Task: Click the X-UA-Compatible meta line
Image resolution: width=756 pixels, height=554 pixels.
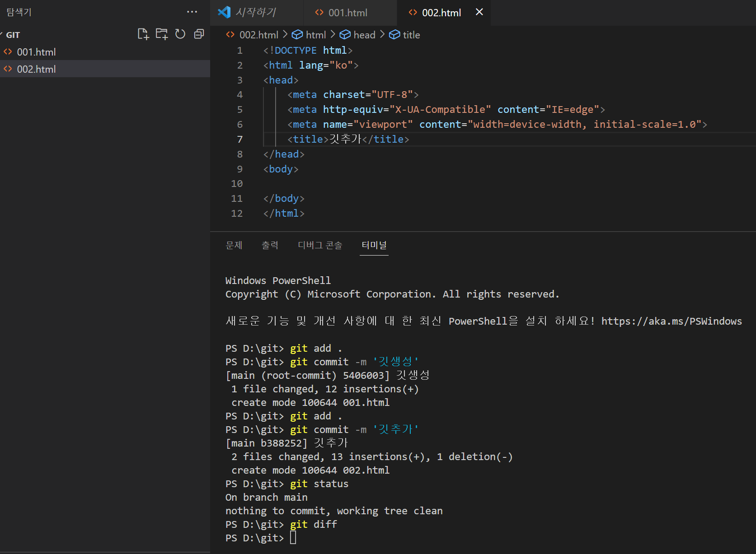Action: click(x=446, y=110)
